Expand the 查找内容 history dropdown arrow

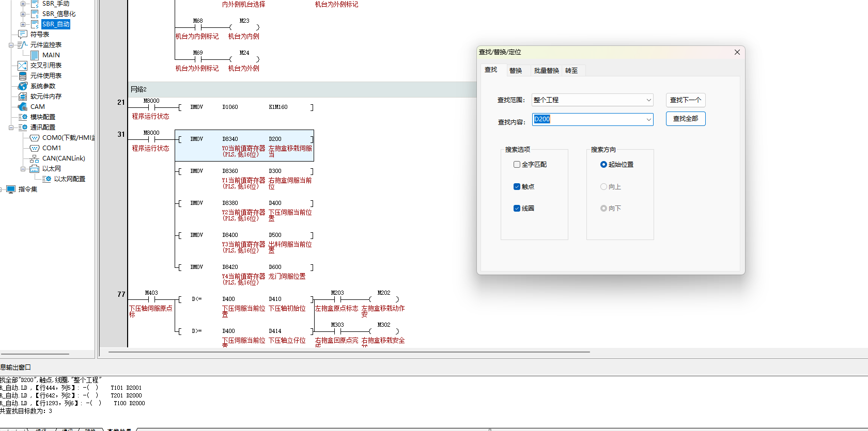pos(648,120)
